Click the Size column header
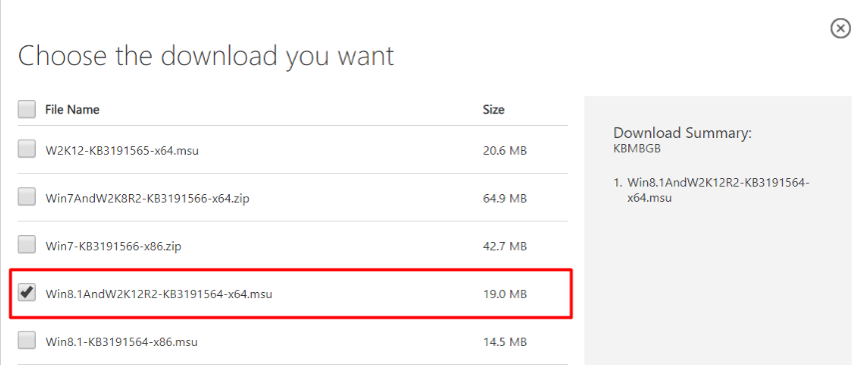 pyautogui.click(x=493, y=110)
